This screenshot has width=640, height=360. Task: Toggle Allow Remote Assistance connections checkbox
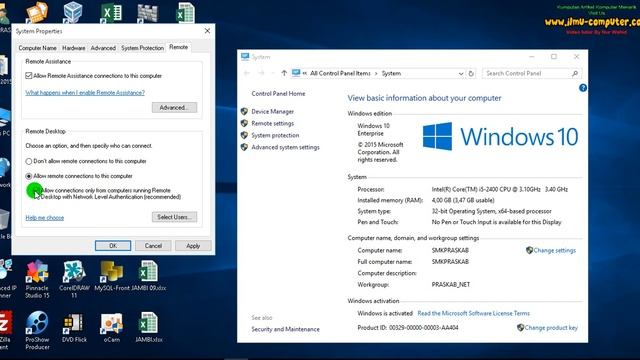(29, 76)
